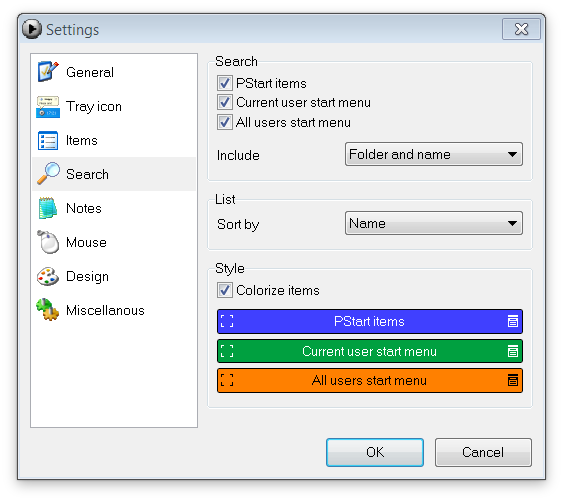Go to the Notes settings page
The image size is (563, 501).
(114, 208)
